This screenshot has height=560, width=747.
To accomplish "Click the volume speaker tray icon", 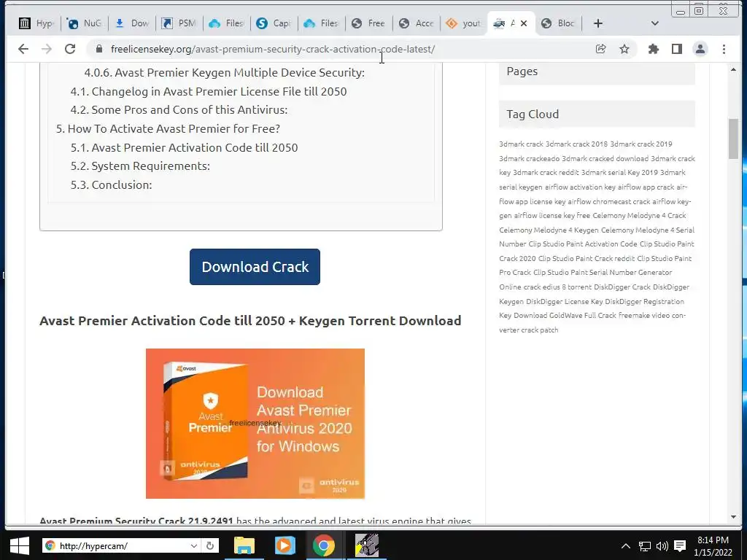I will tap(662, 546).
